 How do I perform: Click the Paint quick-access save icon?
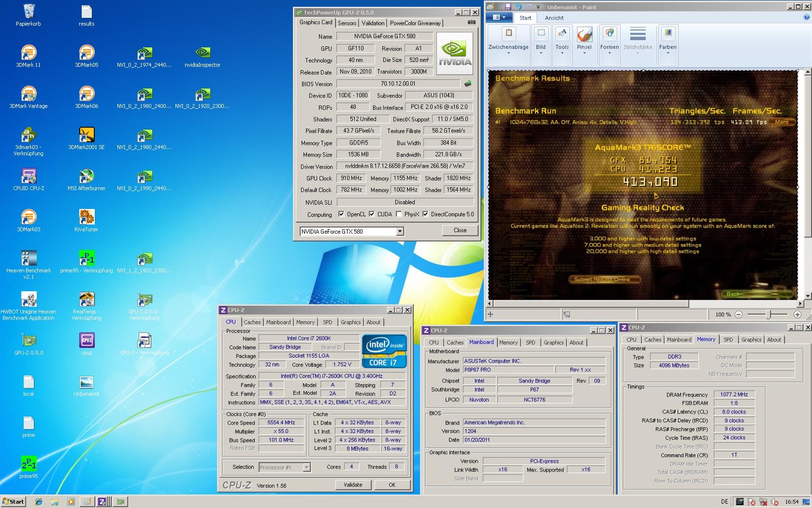[507, 7]
